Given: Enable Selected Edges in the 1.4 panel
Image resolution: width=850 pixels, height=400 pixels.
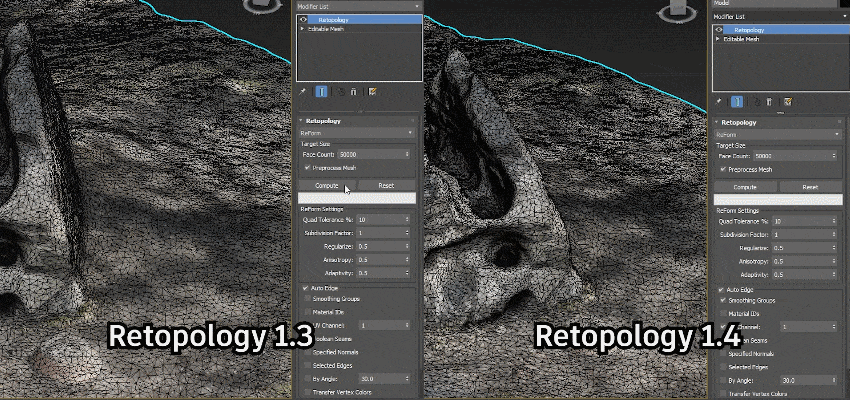Looking at the screenshot, I should [724, 367].
